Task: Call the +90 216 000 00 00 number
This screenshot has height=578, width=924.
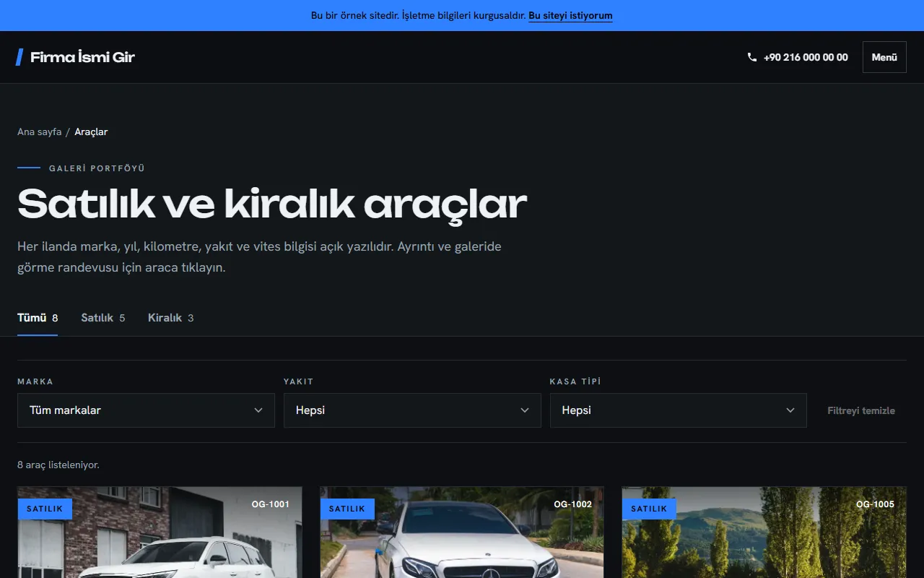Action: [806, 57]
